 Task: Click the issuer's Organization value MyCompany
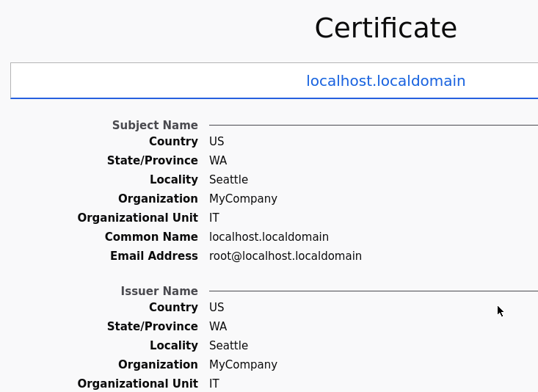click(243, 365)
